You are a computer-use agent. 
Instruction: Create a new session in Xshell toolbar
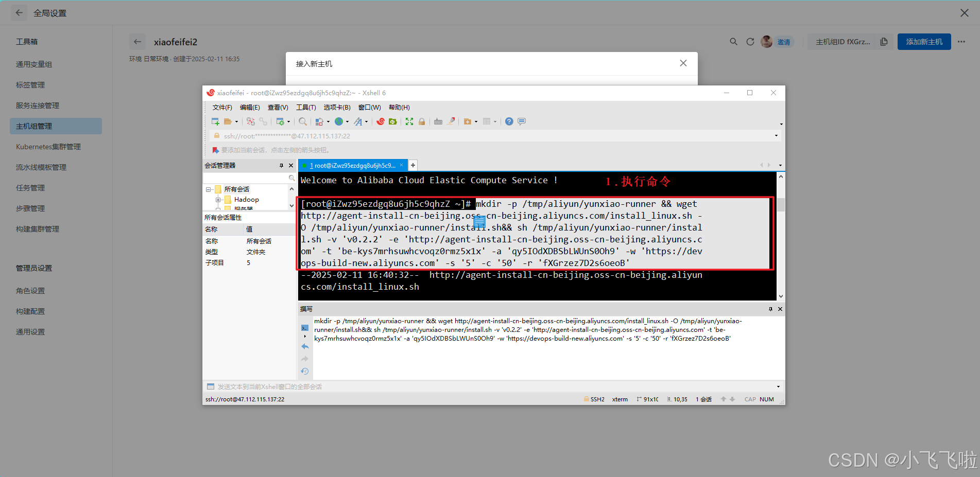[x=215, y=121]
